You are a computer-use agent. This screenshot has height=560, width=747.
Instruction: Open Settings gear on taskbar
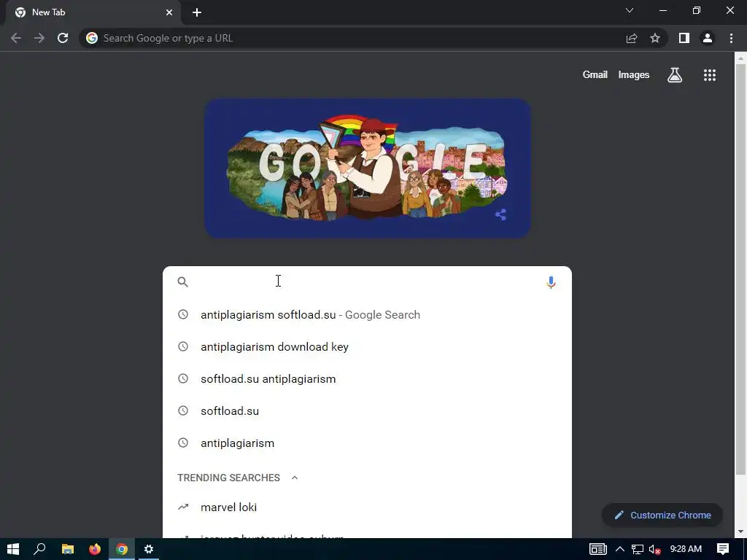tap(149, 549)
